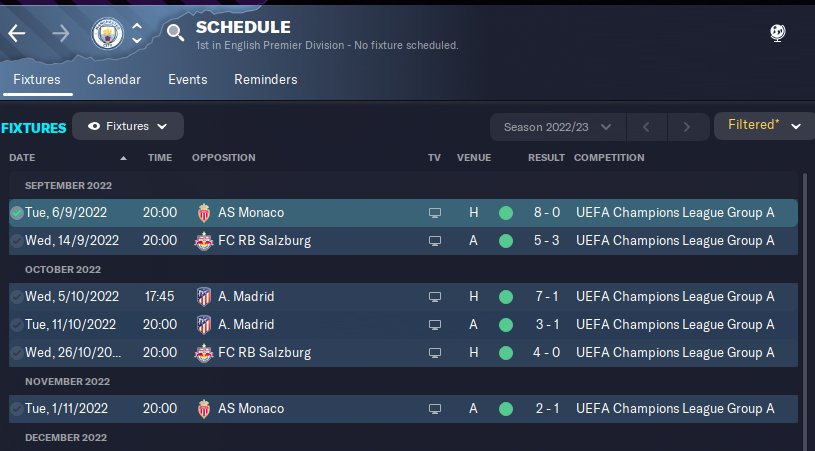Click the forward navigation arrow

[60, 33]
